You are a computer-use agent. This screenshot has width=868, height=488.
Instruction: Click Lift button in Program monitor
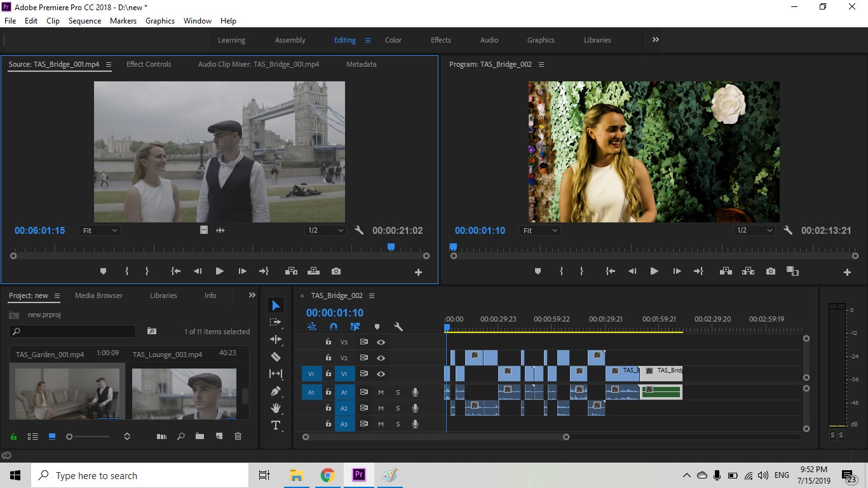725,271
